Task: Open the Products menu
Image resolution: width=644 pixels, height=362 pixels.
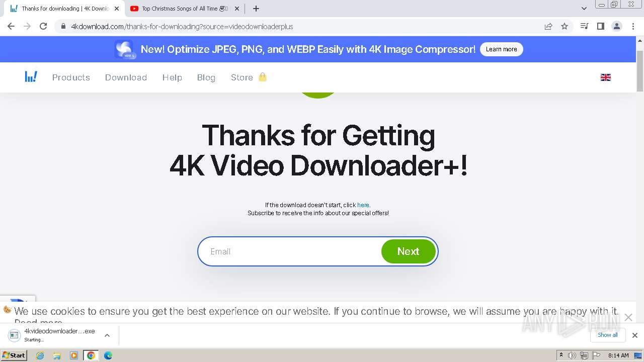Action: click(71, 77)
